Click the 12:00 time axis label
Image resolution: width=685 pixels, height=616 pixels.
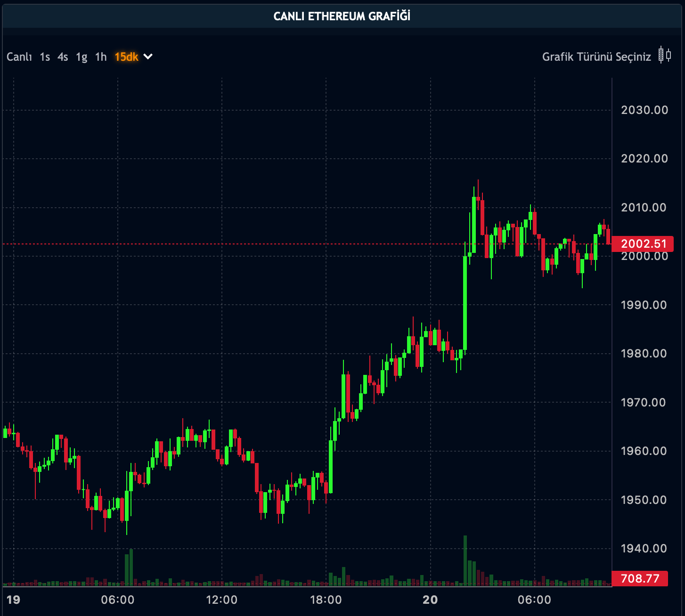pos(222,600)
